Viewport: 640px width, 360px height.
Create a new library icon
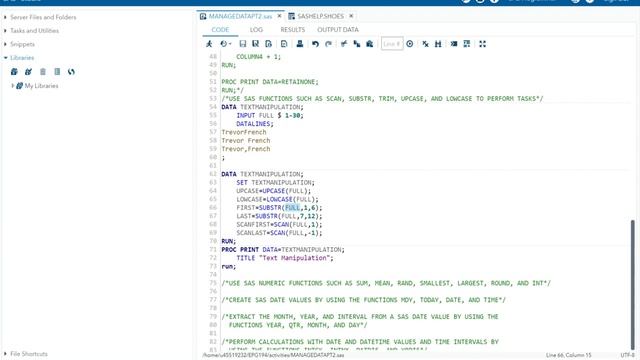[14, 72]
